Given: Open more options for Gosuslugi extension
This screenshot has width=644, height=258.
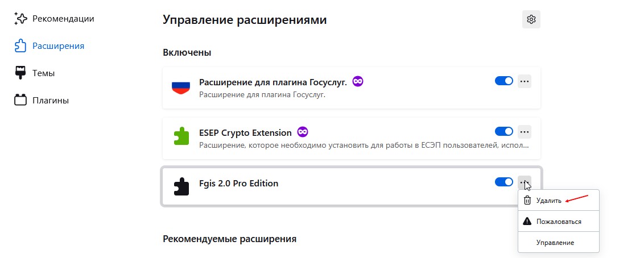Looking at the screenshot, I should tap(525, 82).
